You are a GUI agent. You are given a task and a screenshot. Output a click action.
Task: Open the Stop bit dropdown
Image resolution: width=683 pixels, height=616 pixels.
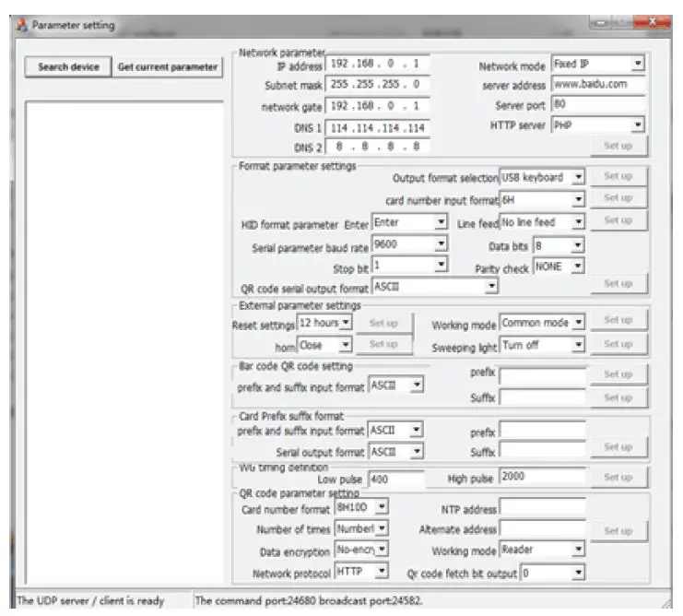pos(442,265)
